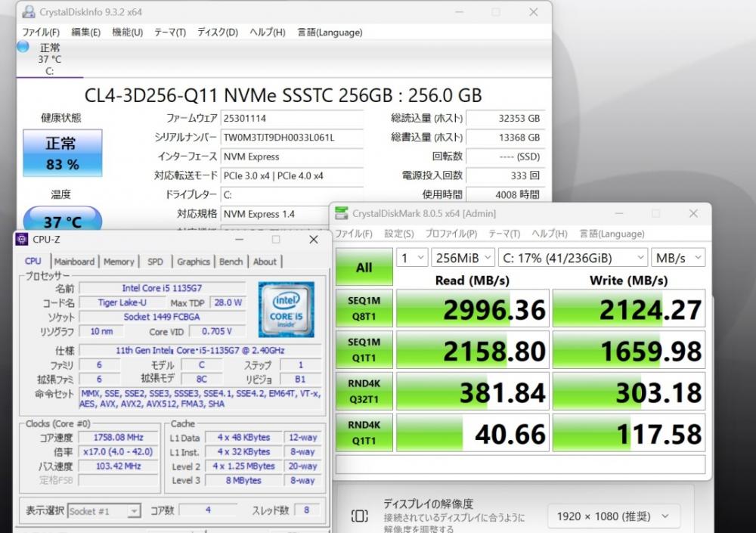Screen dimensions: 756x533
Task: Open the プロファイル(P) menu in CrystalDiskMark
Action: tap(451, 234)
